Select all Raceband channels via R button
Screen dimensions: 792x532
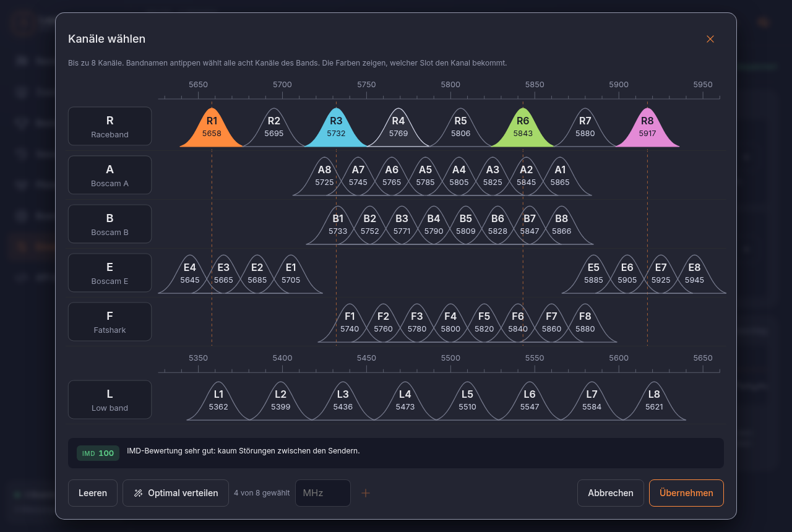click(x=110, y=126)
